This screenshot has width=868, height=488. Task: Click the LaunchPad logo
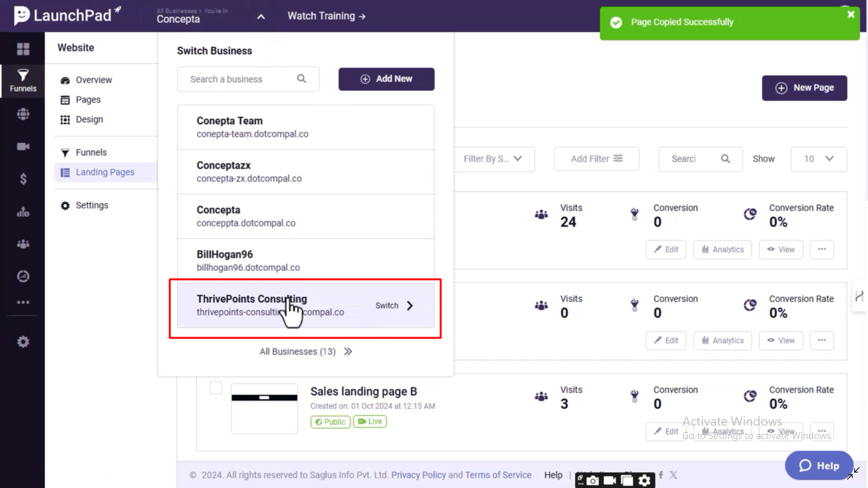coord(67,15)
